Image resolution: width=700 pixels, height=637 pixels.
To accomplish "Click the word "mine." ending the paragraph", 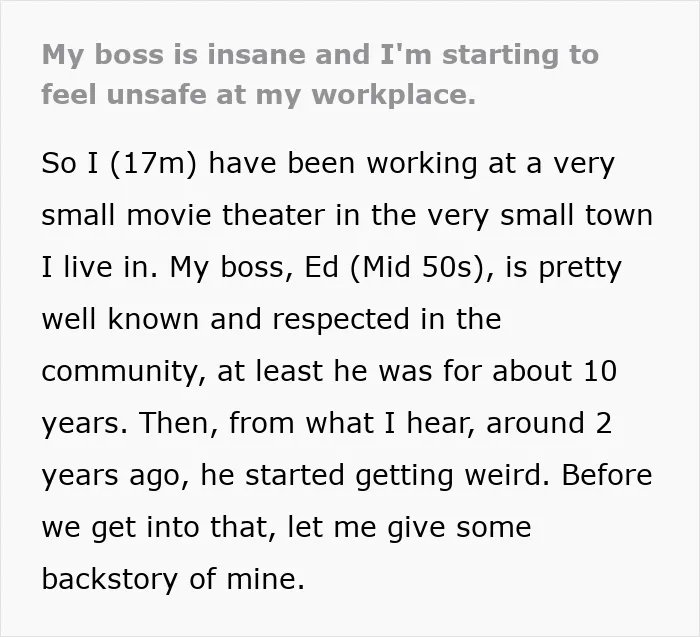I will pos(266,579).
